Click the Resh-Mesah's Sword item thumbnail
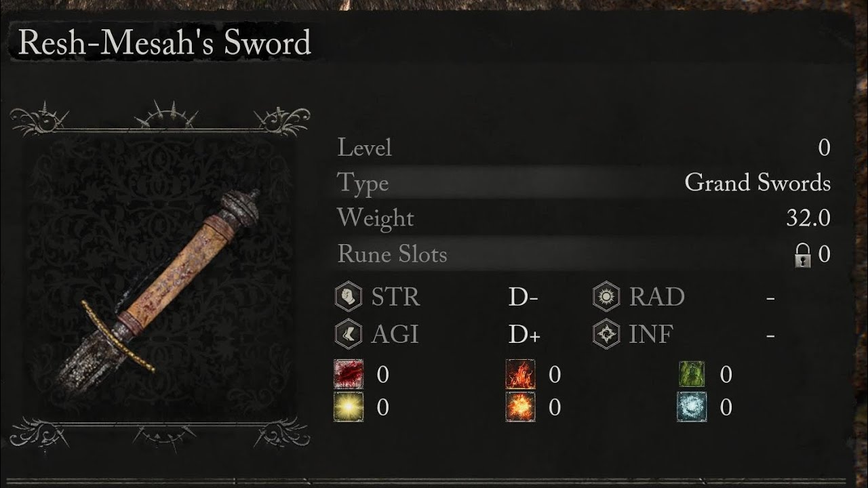 [x=160, y=276]
